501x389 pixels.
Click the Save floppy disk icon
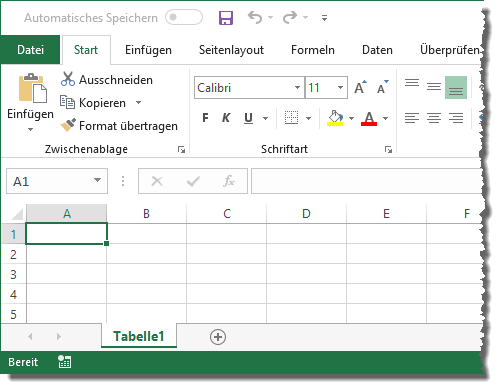[x=226, y=18]
